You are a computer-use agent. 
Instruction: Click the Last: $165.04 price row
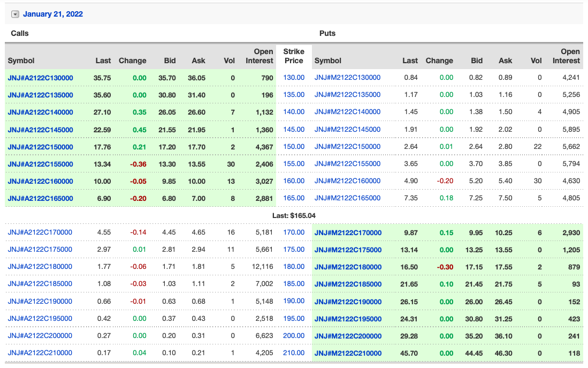tap(294, 215)
